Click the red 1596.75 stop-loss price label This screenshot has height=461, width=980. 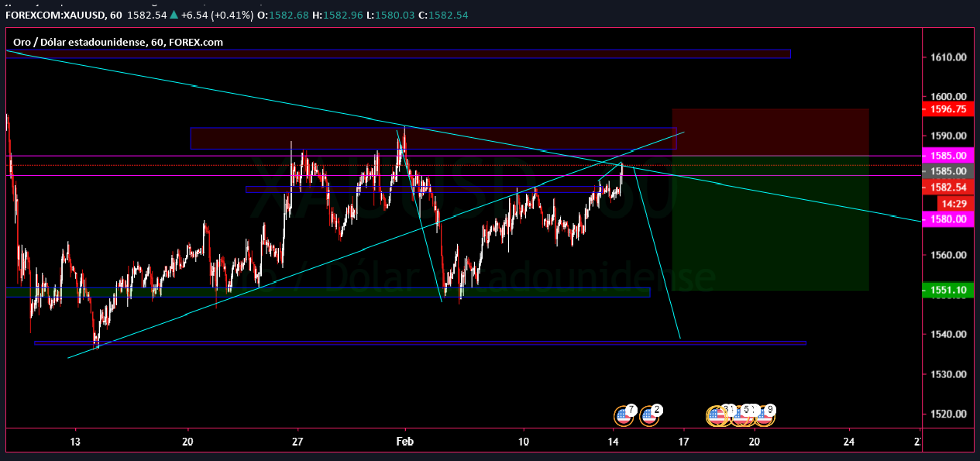[947, 109]
